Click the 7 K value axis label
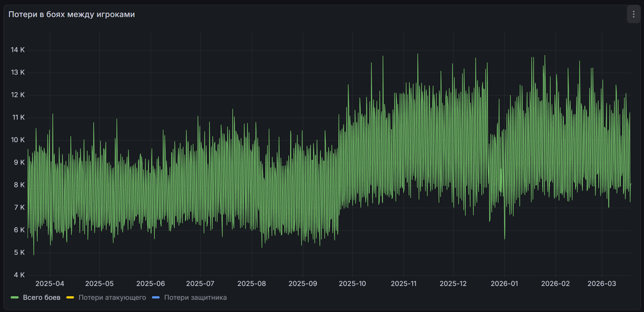This screenshot has width=644, height=312. tap(19, 207)
